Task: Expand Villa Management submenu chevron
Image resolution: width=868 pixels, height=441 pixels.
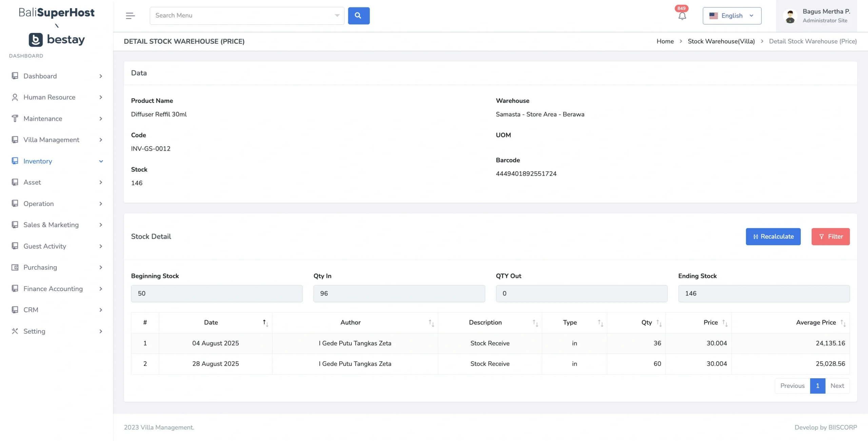Action: pyautogui.click(x=101, y=140)
